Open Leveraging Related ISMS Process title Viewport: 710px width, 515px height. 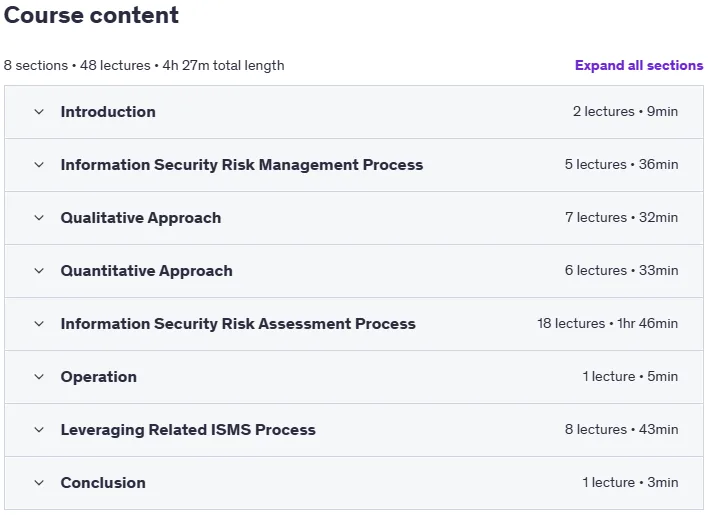point(188,430)
